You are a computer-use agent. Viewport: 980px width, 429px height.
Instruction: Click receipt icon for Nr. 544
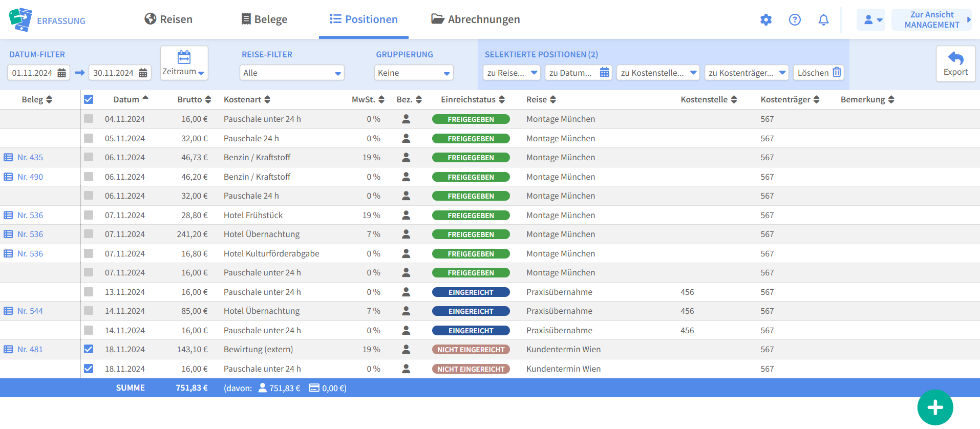click(x=8, y=311)
